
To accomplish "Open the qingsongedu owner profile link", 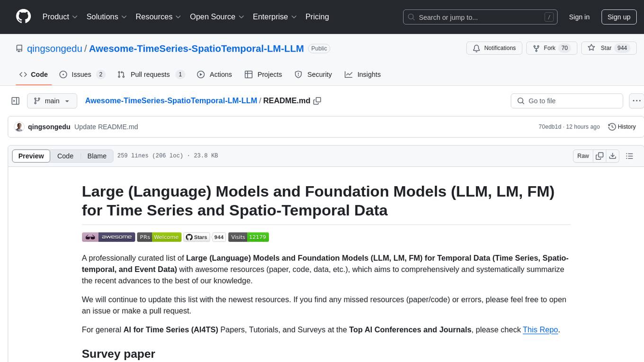I will pos(54,48).
